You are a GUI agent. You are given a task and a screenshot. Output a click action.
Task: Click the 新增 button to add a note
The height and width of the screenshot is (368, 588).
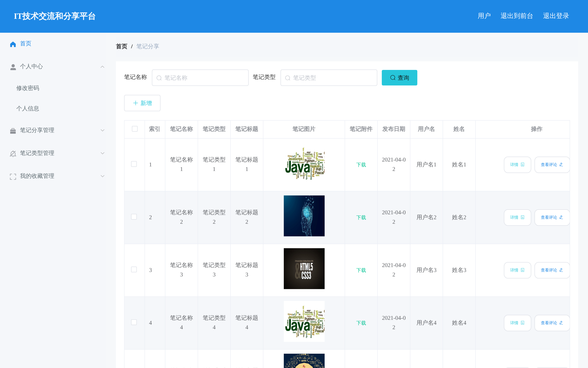coord(142,103)
